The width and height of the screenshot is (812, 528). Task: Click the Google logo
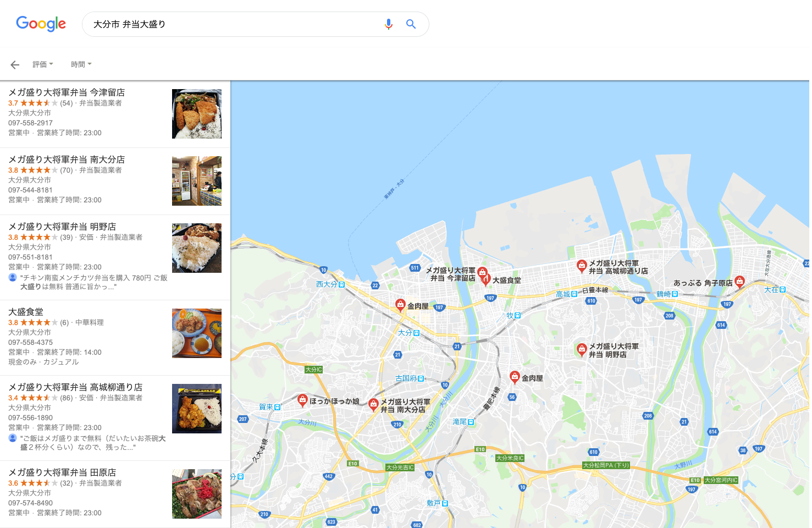(x=41, y=24)
